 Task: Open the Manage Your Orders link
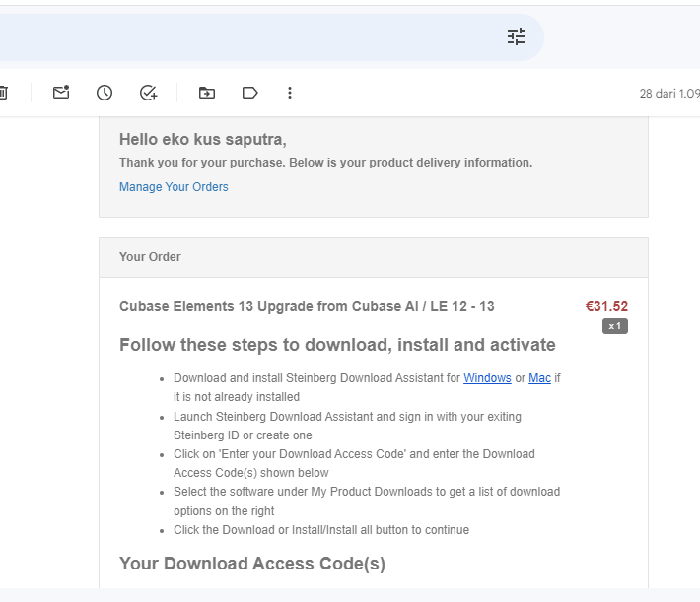coord(174,187)
